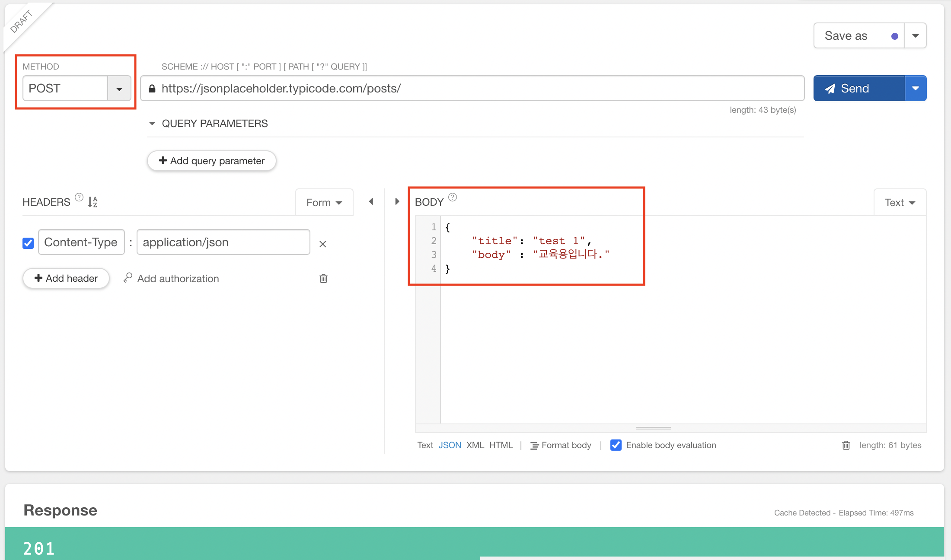Open the BODY help icon
Image resolution: width=951 pixels, height=560 pixels.
pyautogui.click(x=453, y=197)
